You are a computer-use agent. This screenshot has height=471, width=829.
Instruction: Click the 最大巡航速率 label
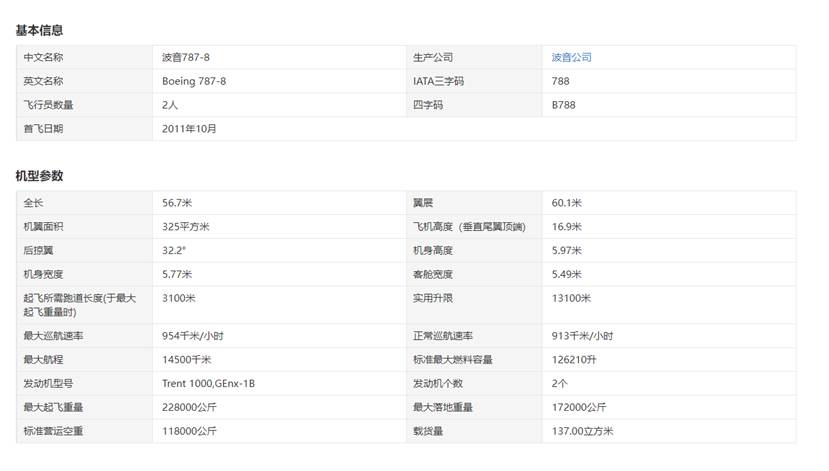coord(53,336)
